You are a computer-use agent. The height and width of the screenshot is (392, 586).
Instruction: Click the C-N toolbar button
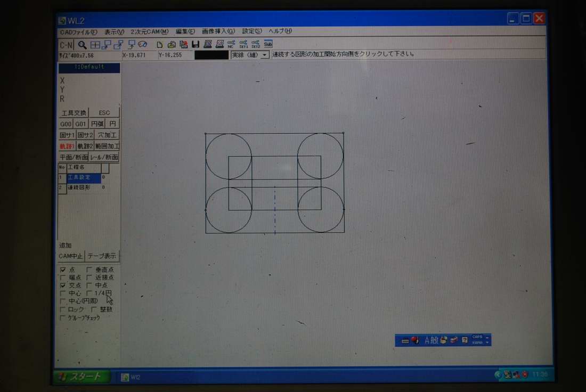click(x=66, y=45)
